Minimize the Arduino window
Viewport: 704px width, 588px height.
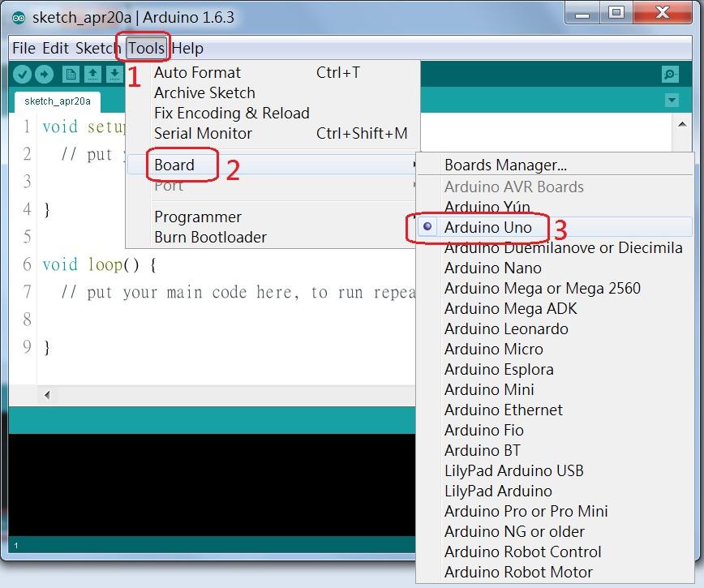coord(582,13)
